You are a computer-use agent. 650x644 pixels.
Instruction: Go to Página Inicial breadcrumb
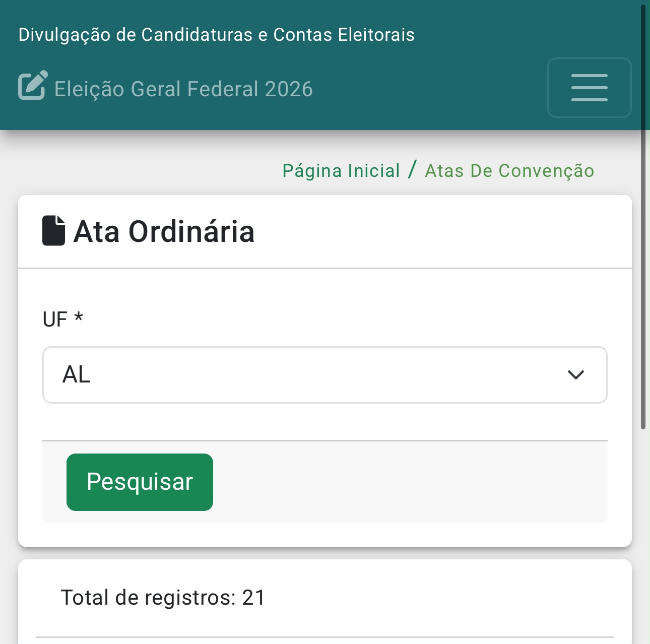tap(341, 171)
